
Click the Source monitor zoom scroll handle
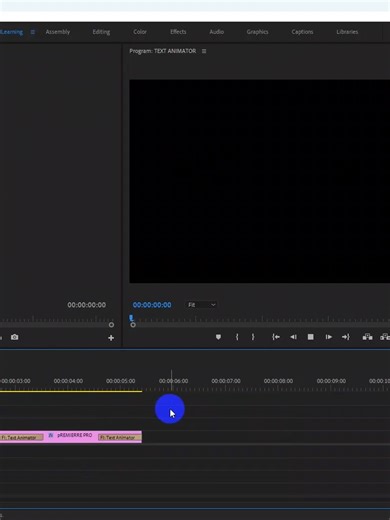pos(111,325)
